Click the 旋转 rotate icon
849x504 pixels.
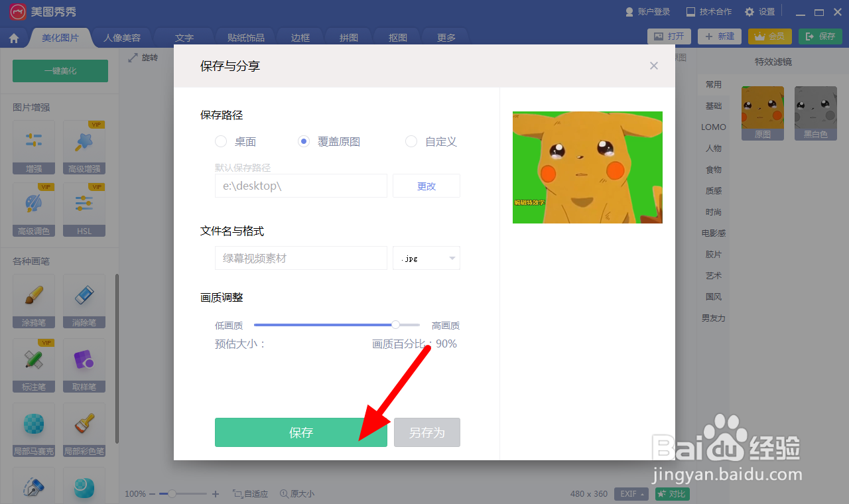pos(133,58)
